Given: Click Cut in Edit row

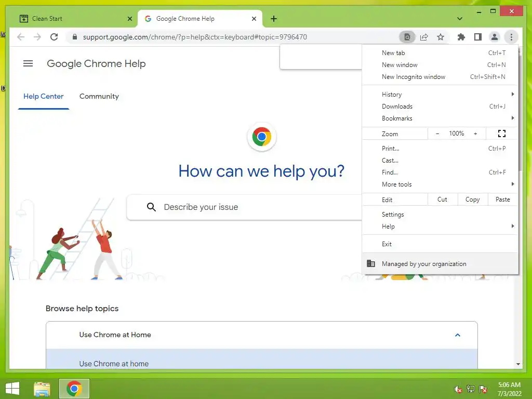Looking at the screenshot, I should pos(442,199).
